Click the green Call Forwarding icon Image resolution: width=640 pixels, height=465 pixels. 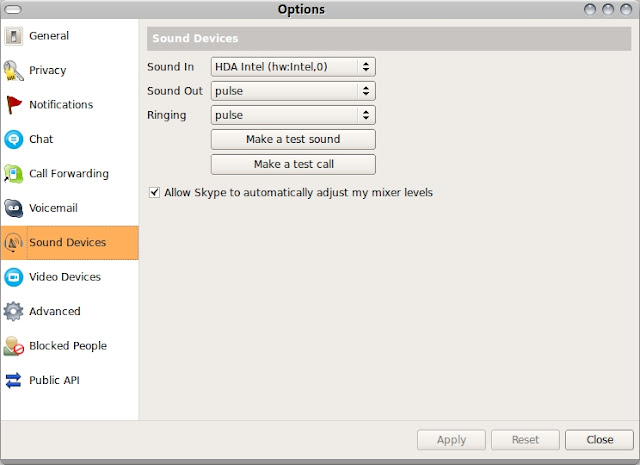(13, 174)
